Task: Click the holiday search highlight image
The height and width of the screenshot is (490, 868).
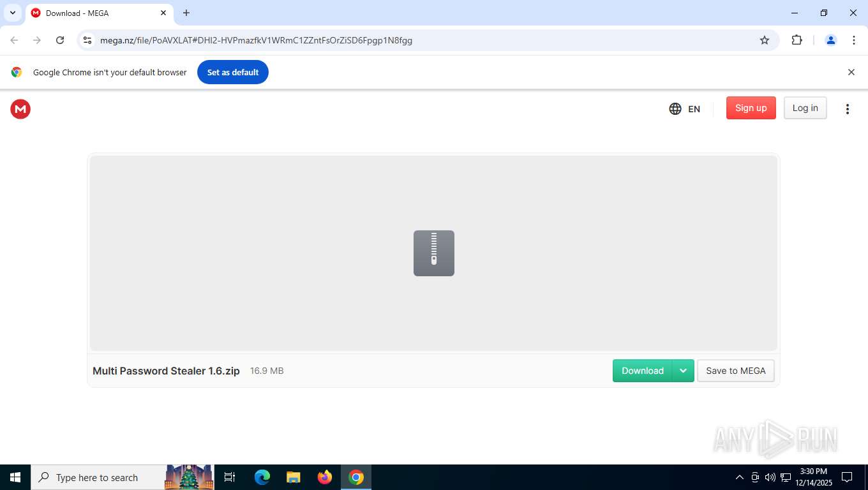Action: (189, 477)
